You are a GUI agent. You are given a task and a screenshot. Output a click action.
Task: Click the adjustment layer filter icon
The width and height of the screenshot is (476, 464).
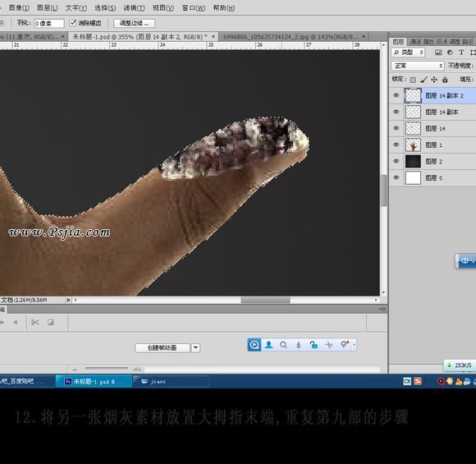click(450, 53)
